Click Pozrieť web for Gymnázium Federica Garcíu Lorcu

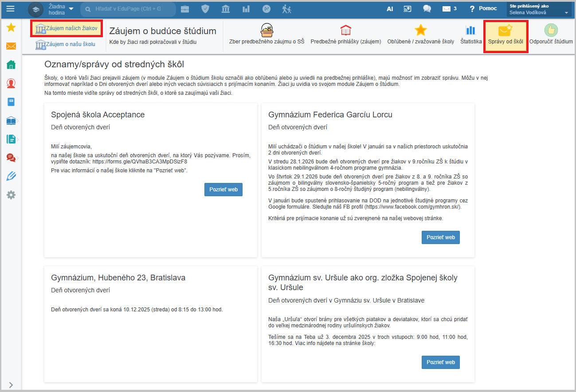440,237
